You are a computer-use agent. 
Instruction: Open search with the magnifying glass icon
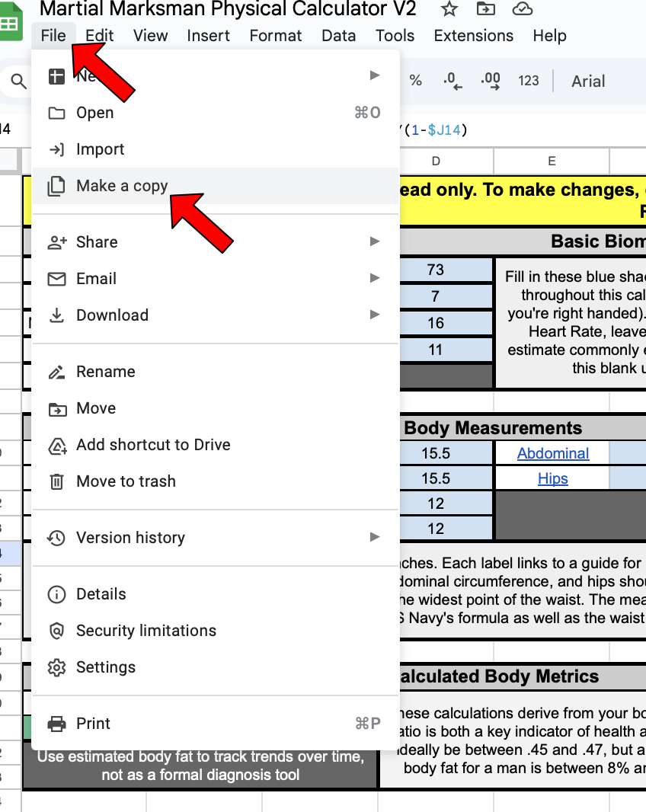coord(17,81)
